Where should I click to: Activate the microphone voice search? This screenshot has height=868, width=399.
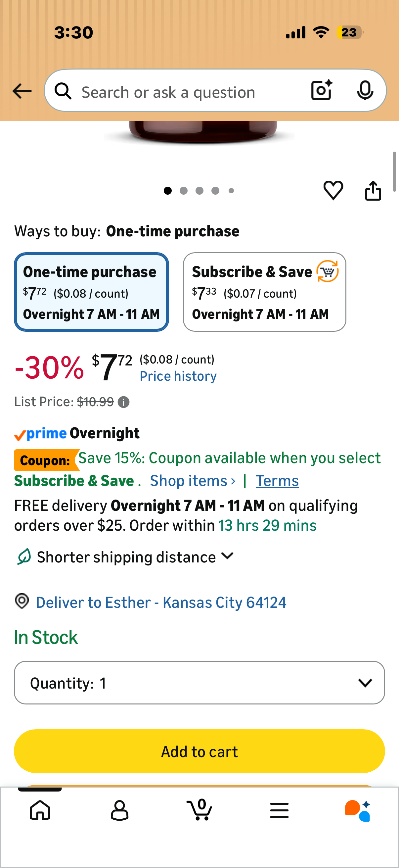[365, 90]
